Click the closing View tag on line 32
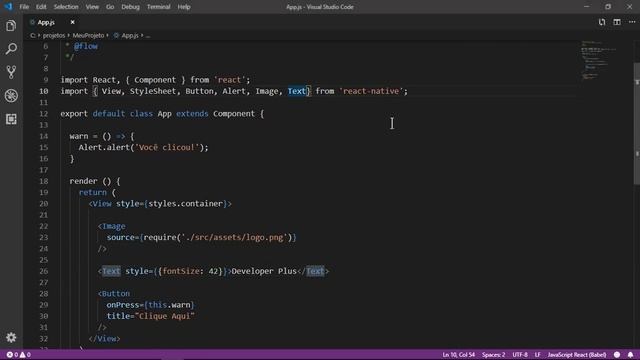This screenshot has height=360, width=640. (x=104, y=338)
